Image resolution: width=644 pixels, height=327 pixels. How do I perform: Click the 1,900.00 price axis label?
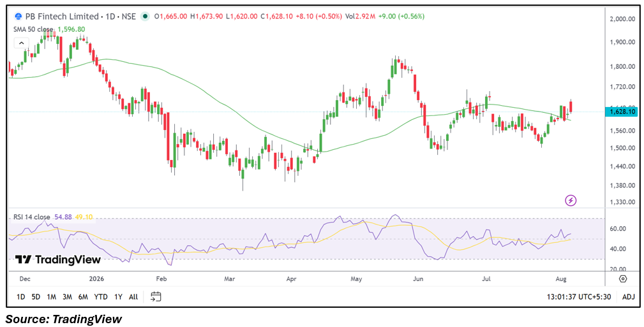tap(623, 42)
